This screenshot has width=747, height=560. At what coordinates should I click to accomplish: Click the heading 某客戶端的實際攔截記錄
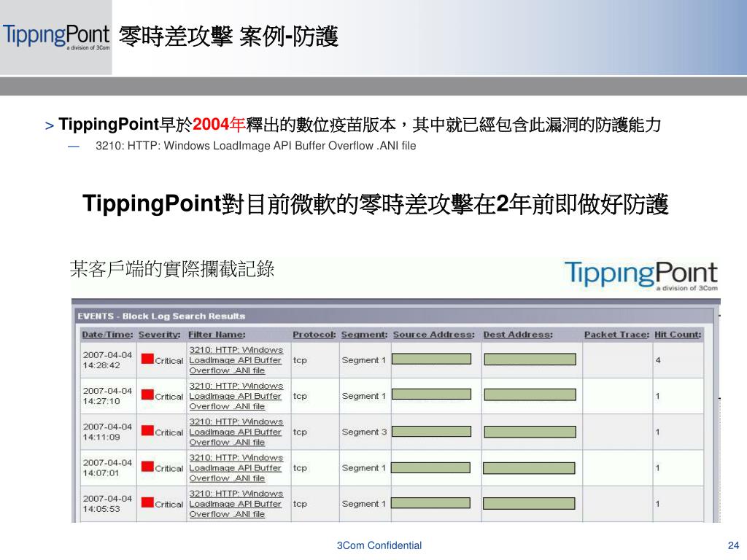click(172, 269)
